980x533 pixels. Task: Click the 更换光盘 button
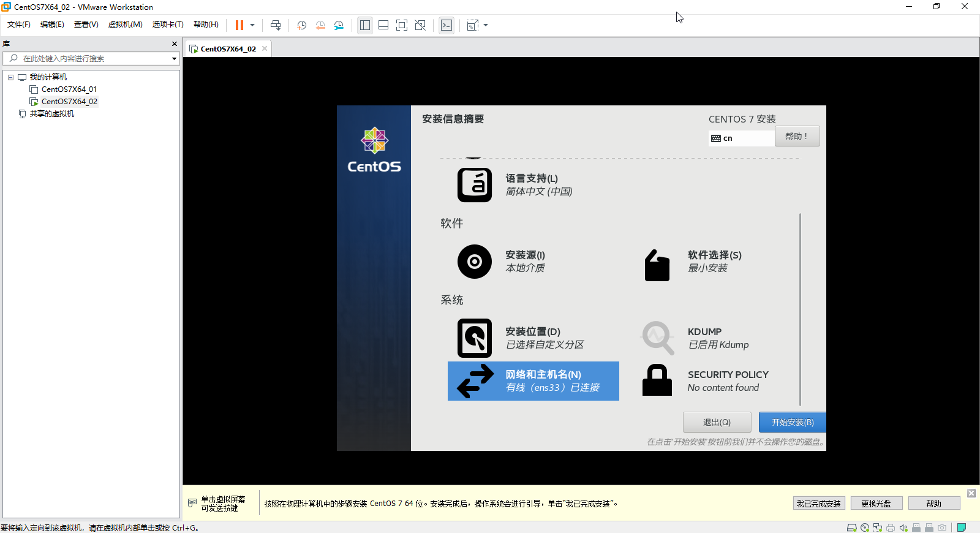click(x=876, y=504)
